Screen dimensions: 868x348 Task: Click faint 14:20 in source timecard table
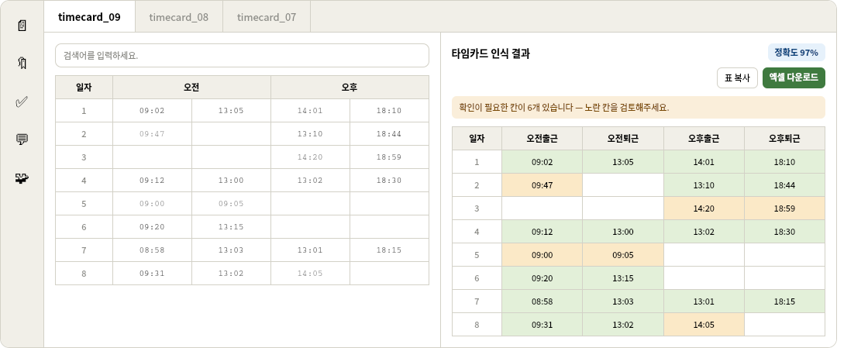pyautogui.click(x=310, y=157)
